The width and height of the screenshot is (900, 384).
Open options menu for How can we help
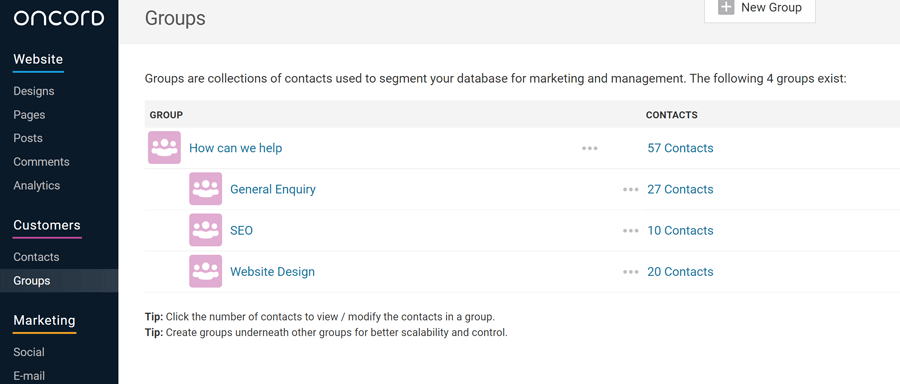click(x=589, y=148)
